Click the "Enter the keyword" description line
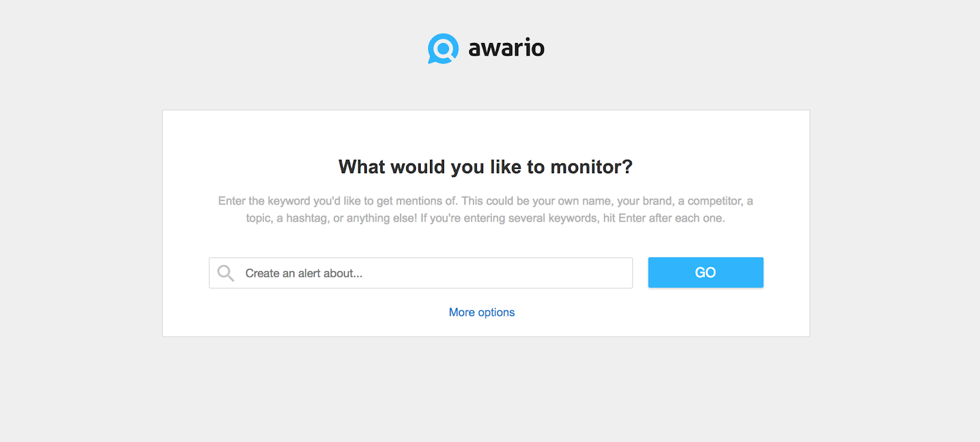Screen dimensions: 980x442 [485, 201]
